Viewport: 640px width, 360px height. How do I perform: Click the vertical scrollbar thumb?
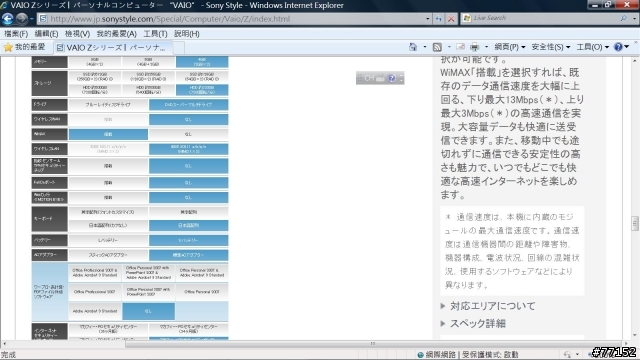click(635, 223)
